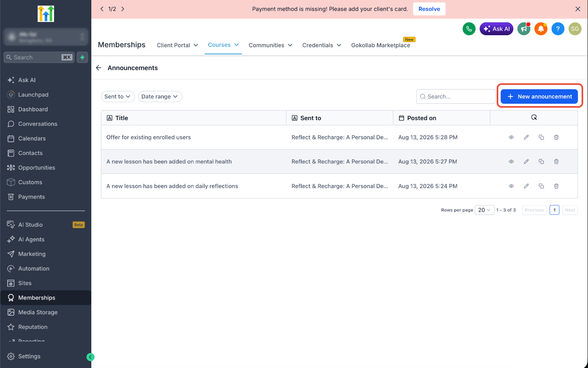This screenshot has width=588, height=368.
Task: Go back using the Announcements back arrow
Action: point(99,68)
